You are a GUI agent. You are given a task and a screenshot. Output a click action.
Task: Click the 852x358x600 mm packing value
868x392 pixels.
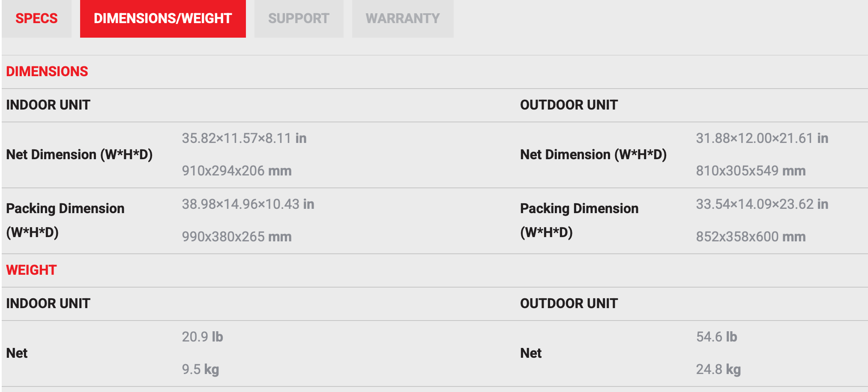tap(751, 237)
